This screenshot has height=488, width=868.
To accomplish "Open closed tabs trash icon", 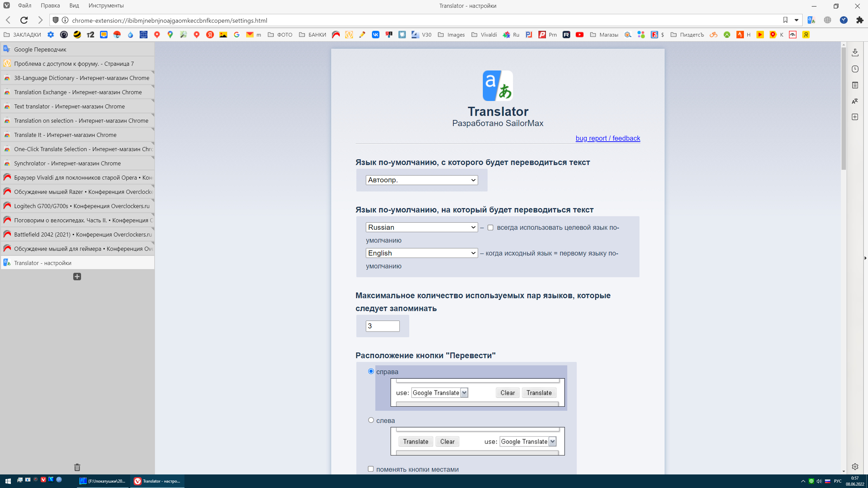I will tap(77, 467).
